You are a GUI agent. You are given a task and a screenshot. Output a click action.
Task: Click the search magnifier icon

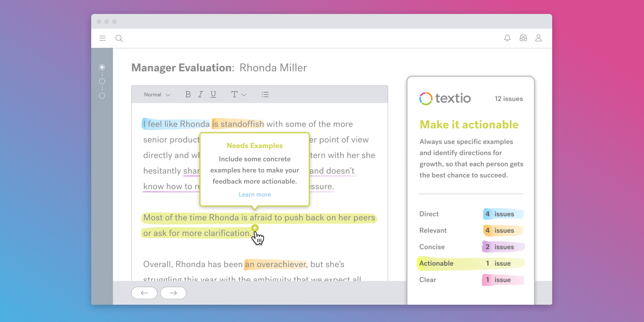click(119, 38)
